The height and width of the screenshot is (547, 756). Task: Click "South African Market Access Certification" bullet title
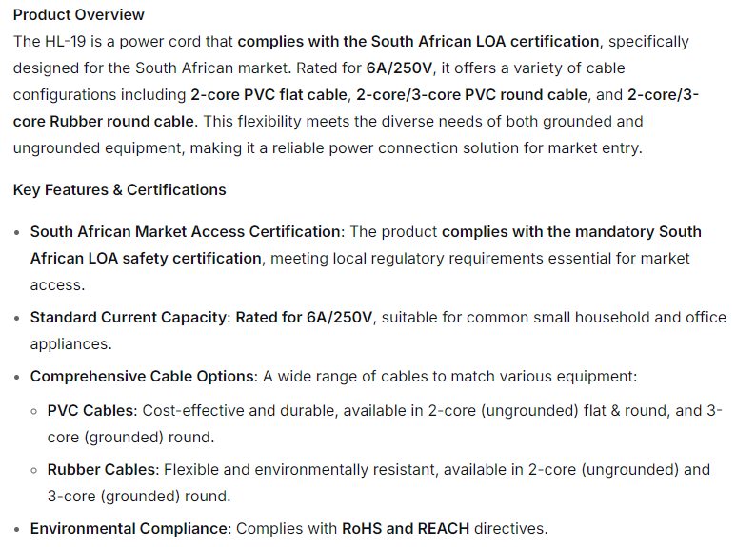186,232
